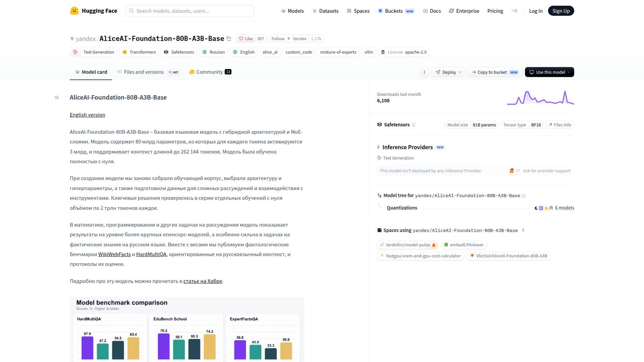
Task: Copy model name with the copy icon
Action: 229,39
